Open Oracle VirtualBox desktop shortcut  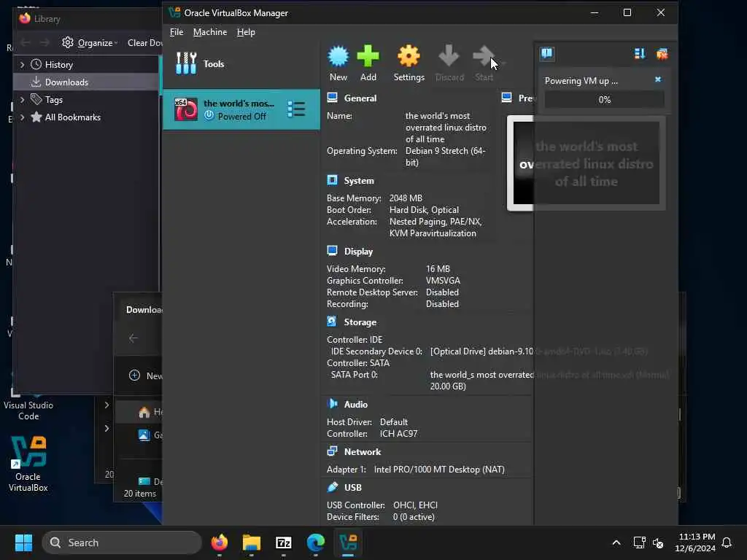pyautogui.click(x=28, y=463)
